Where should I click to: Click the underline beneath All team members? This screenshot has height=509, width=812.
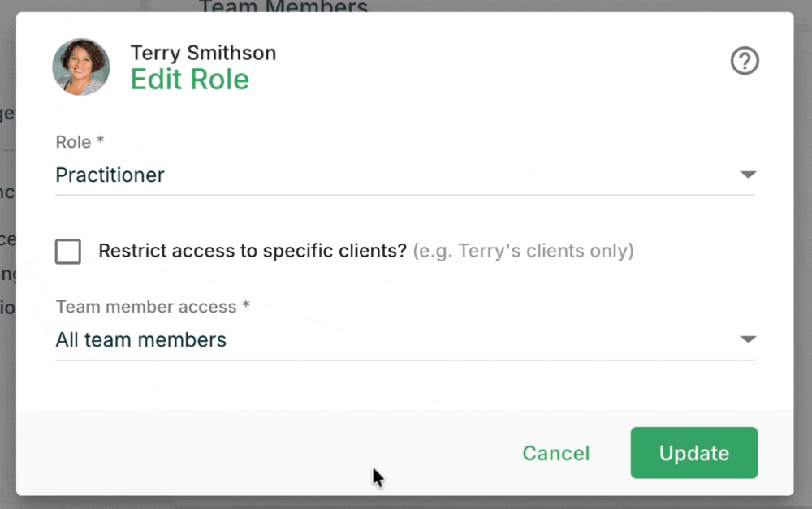click(405, 360)
